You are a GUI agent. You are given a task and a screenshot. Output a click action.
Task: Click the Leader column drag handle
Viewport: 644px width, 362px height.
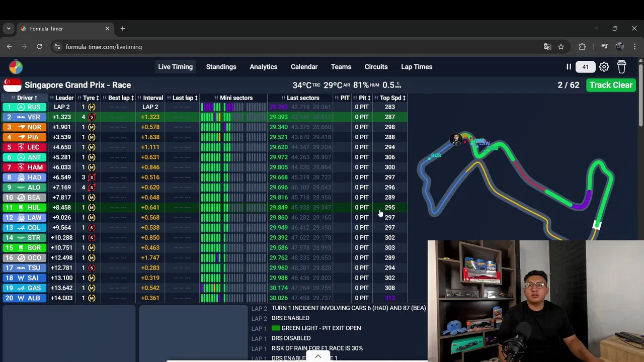(52, 98)
